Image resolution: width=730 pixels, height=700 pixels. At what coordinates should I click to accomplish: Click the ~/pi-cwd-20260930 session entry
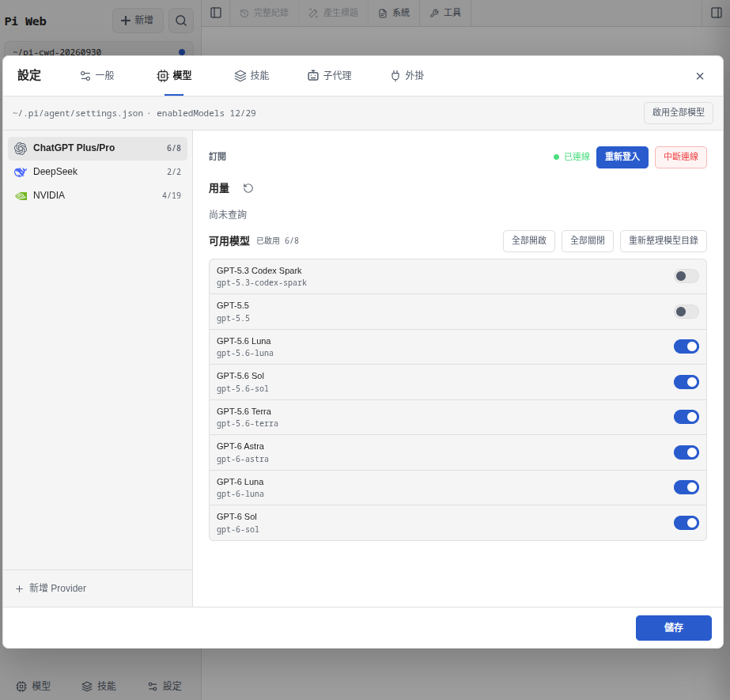point(99,51)
